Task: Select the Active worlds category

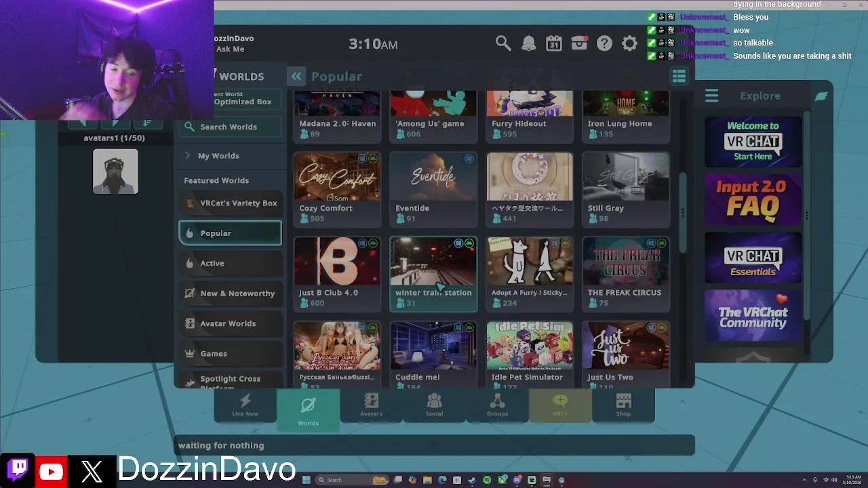Action: point(231,263)
